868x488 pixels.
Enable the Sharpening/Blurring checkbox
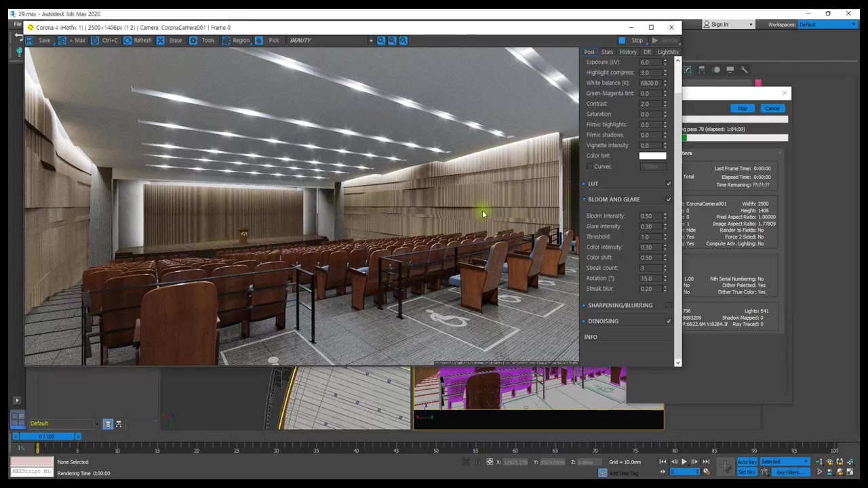point(669,305)
